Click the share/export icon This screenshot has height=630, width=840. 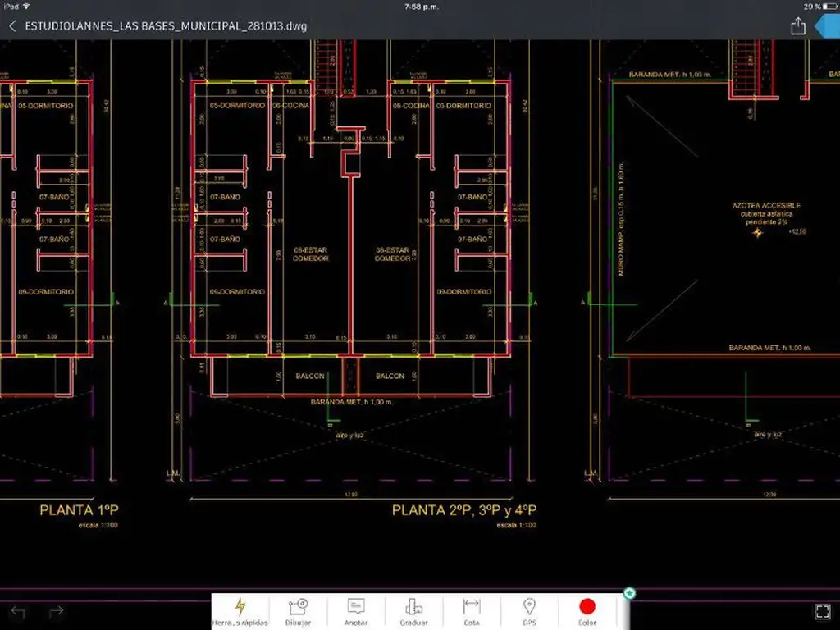tap(797, 26)
